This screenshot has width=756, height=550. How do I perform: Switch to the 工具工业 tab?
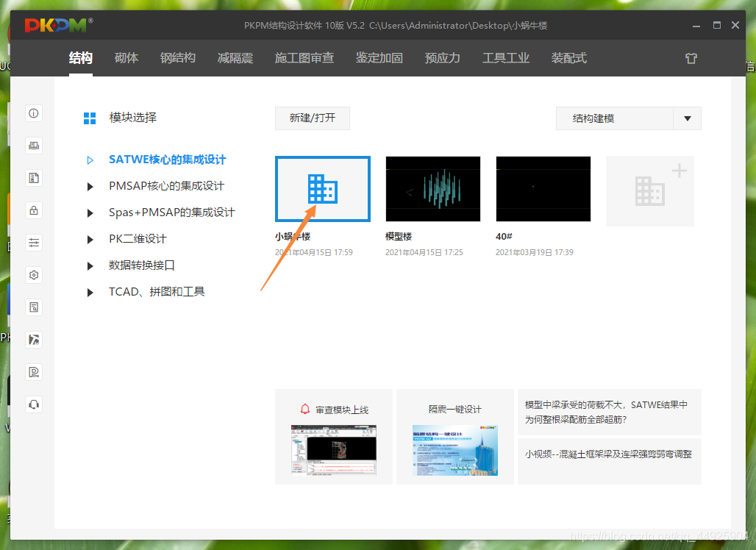506,58
